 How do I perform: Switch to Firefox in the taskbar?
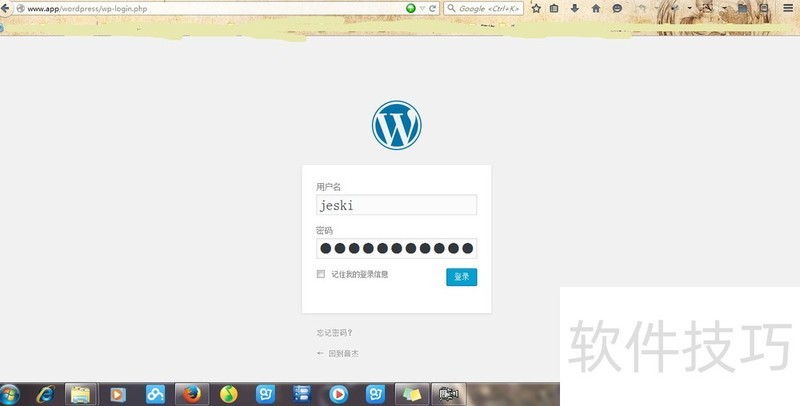192,394
